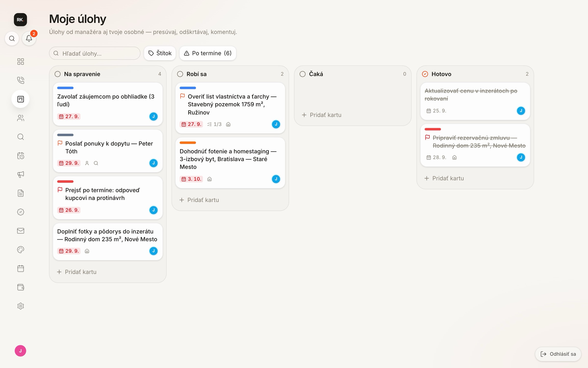
Task: Open the notifications bell icon
Action: click(29, 39)
